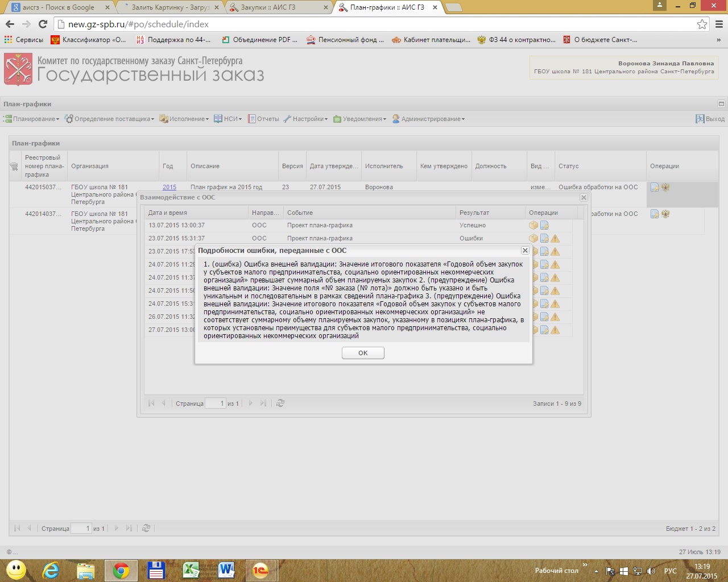Click the Выход logout button
The width and height of the screenshot is (728, 582).
(710, 119)
